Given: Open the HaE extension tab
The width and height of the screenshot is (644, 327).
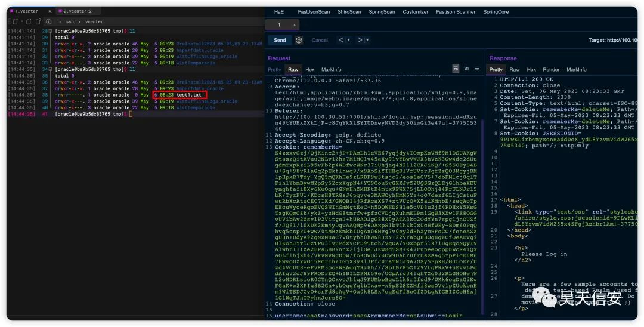Looking at the screenshot, I should coord(279,12).
